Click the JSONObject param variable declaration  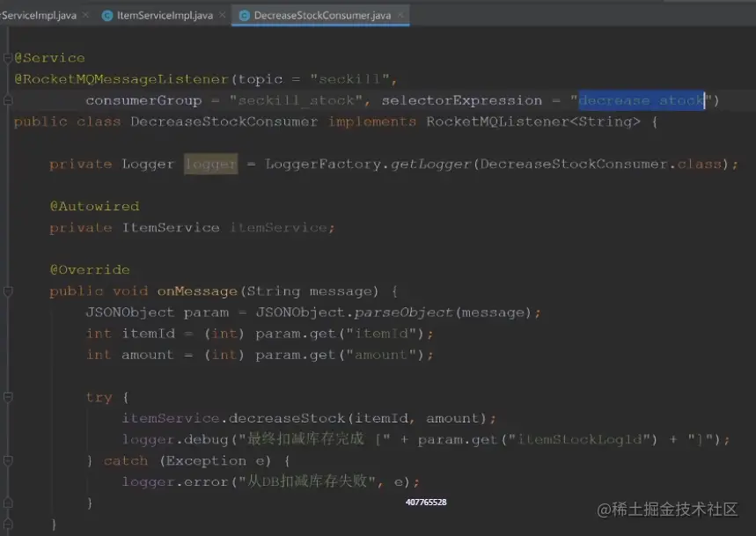pos(206,312)
